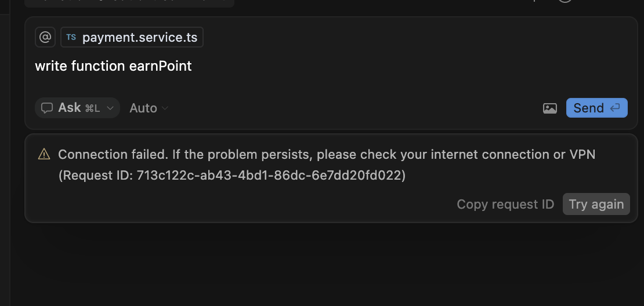Image resolution: width=644 pixels, height=306 pixels.
Task: Send the message with the Send button
Action: (597, 108)
